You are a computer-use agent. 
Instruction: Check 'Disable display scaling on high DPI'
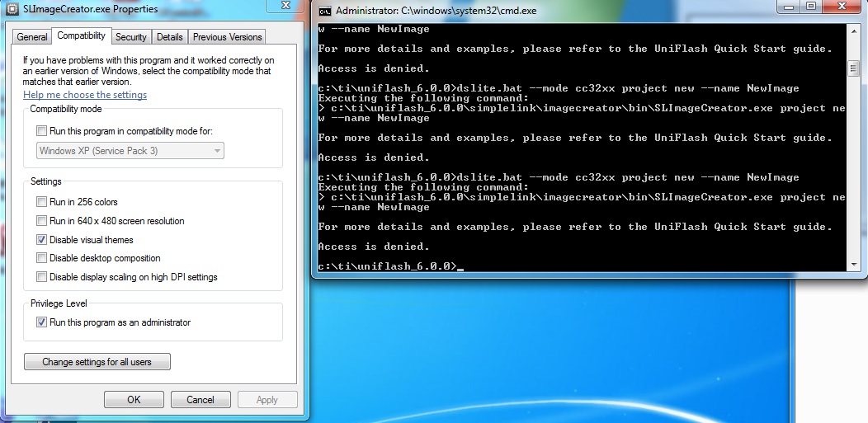41,276
